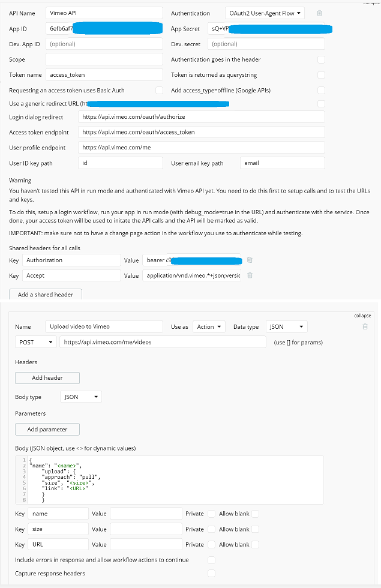Click the bearer token value field

point(191,260)
